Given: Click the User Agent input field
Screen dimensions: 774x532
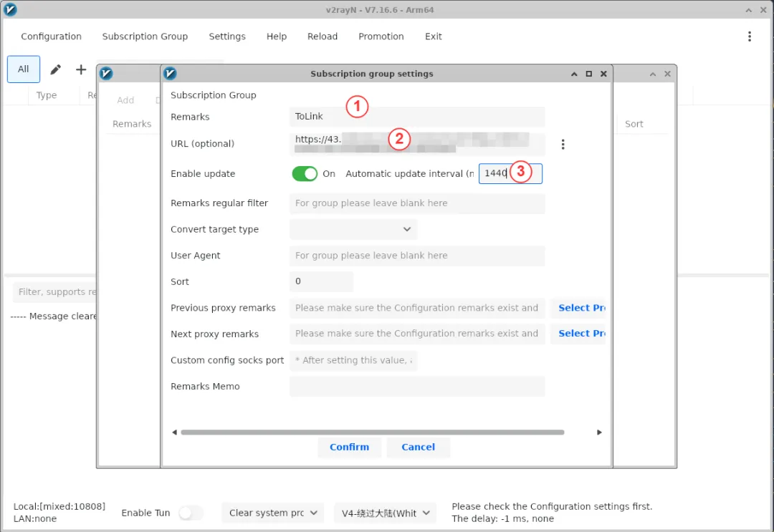Looking at the screenshot, I should pyautogui.click(x=417, y=256).
